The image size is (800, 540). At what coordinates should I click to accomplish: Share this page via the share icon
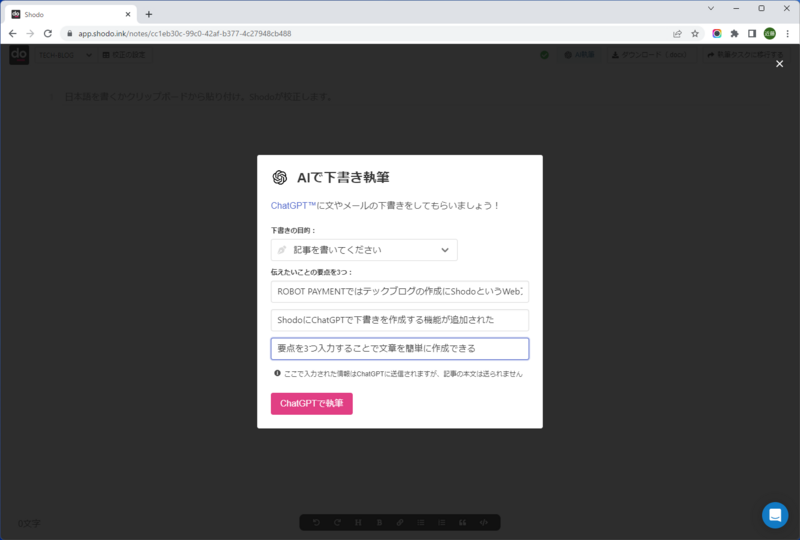(677, 34)
